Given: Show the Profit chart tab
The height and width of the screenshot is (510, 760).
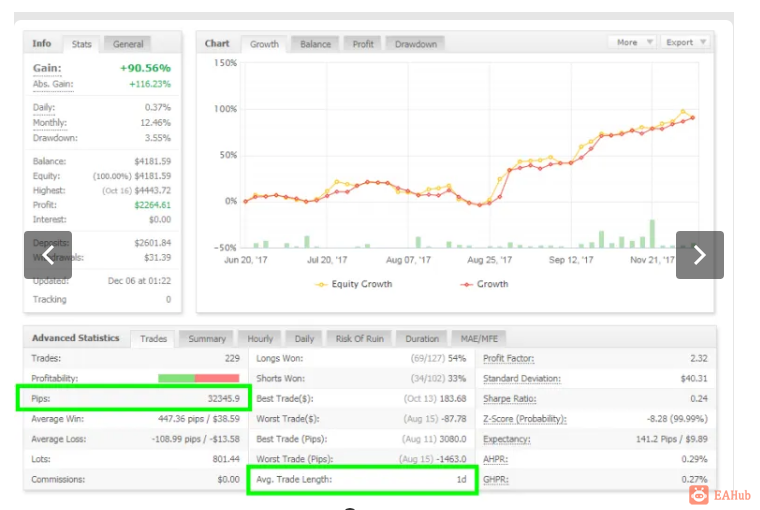Looking at the screenshot, I should click(x=363, y=44).
